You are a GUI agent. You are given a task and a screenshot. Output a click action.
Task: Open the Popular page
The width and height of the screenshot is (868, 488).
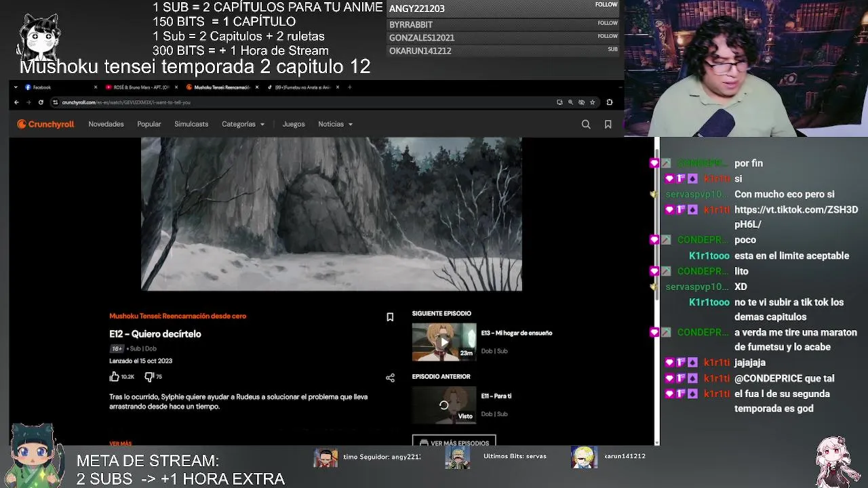[149, 124]
